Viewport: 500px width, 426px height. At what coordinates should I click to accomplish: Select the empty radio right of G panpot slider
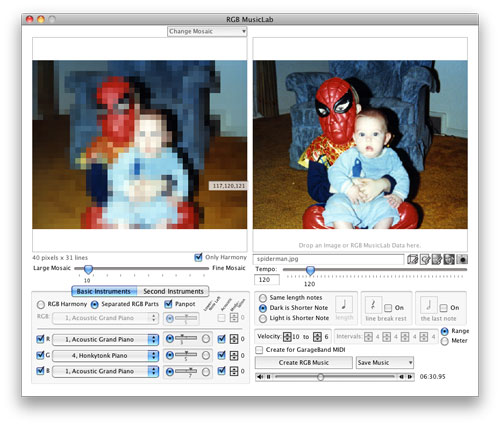[x=206, y=355]
